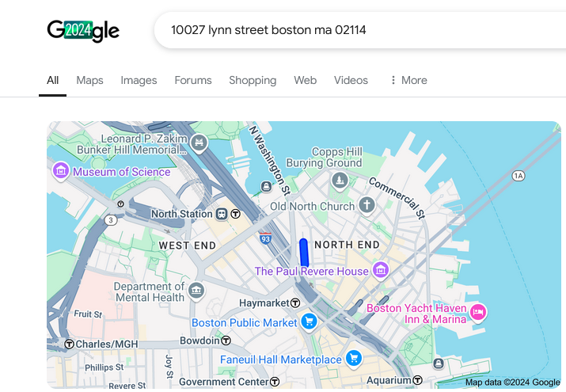This screenshot has height=392, width=566.
Task: Open the Shopping tab
Action: click(x=253, y=80)
